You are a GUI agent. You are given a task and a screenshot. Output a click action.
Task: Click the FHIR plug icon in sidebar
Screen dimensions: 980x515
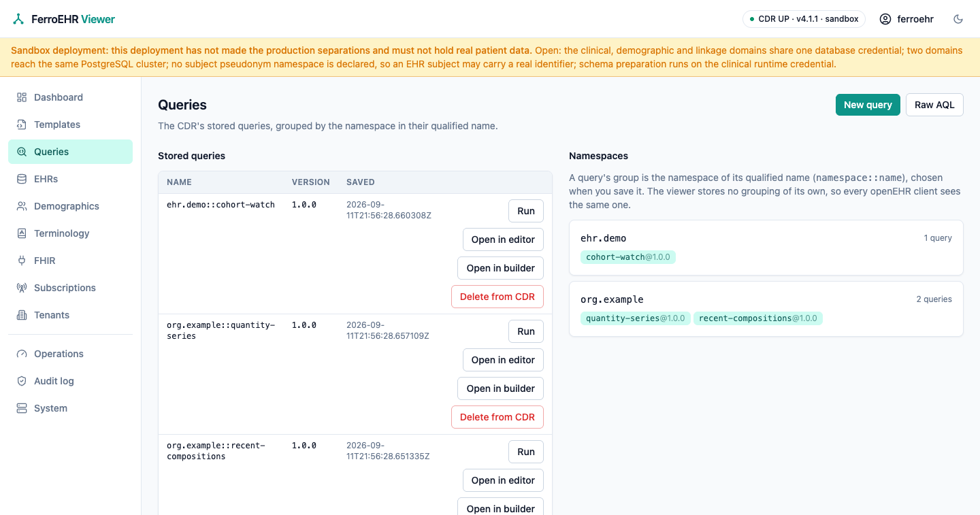coord(22,261)
